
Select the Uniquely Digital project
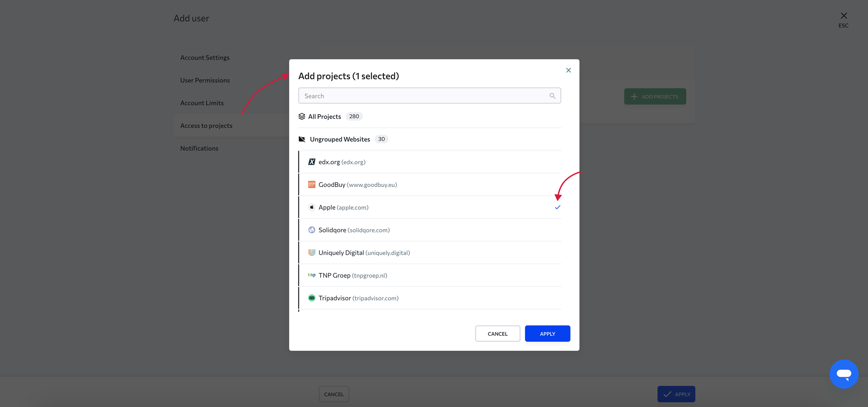pyautogui.click(x=430, y=252)
